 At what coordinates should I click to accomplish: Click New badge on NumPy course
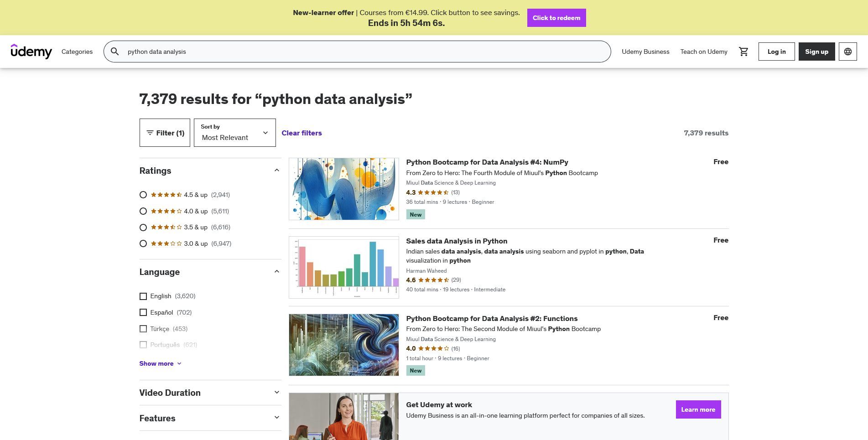(x=416, y=214)
